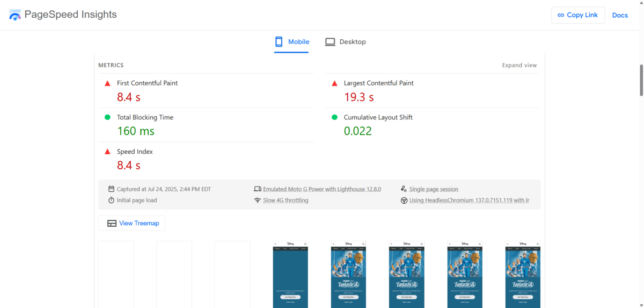Click the plain blue filmstrip thumbnail without poster
644x308 pixels.
point(290,274)
